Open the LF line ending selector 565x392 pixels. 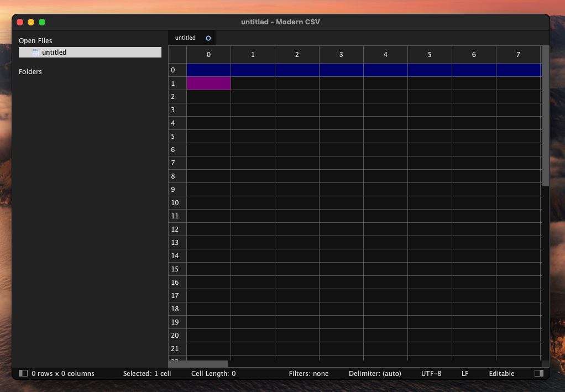tap(465, 374)
